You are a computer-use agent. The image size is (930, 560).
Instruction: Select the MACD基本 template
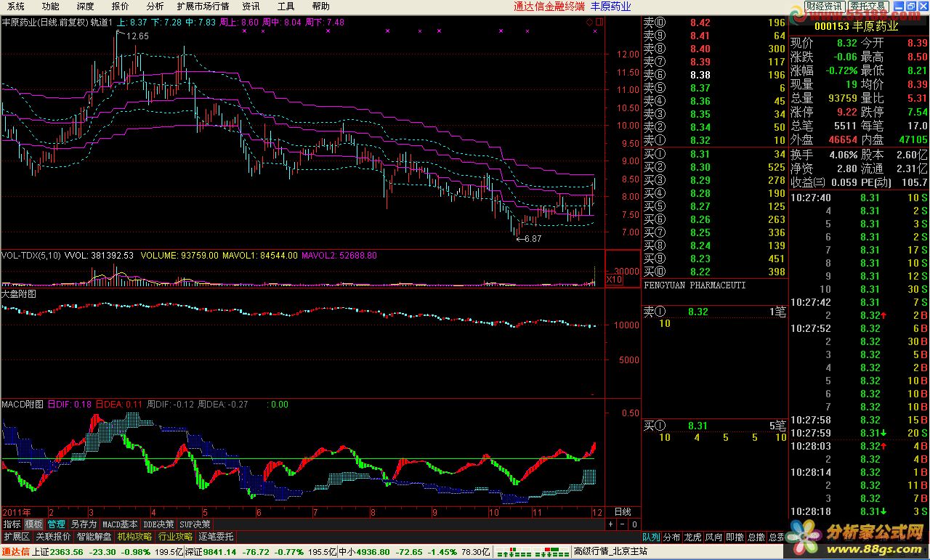coord(120,524)
